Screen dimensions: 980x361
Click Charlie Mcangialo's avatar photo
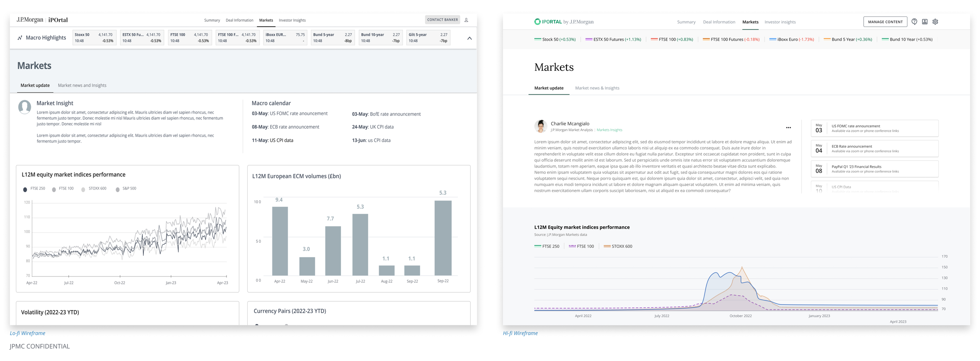[x=541, y=126]
